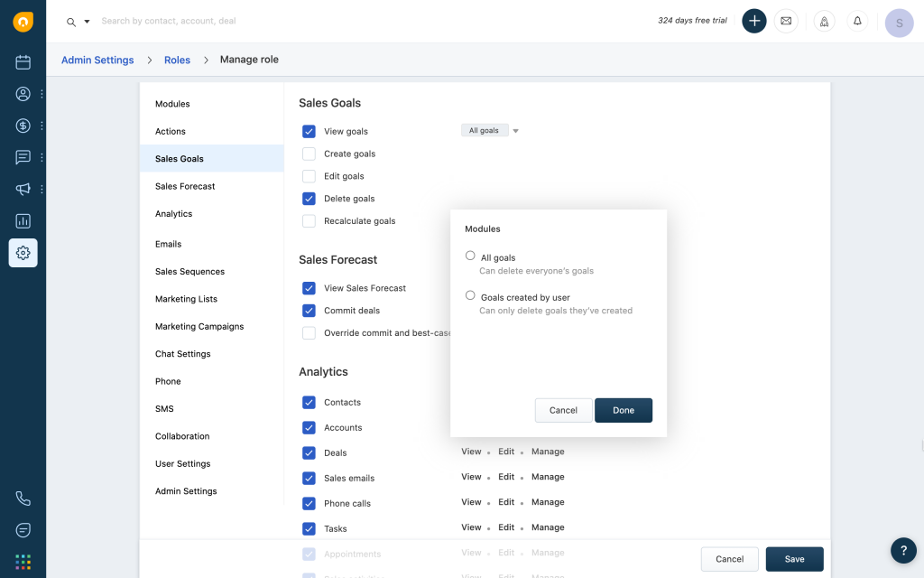Open notifications via the bell icon
The width and height of the screenshot is (924, 578).
[x=856, y=21]
